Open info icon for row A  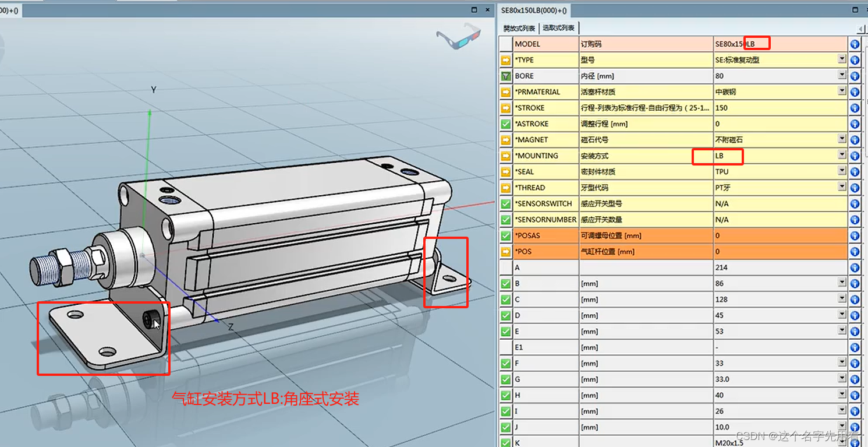[x=855, y=268]
